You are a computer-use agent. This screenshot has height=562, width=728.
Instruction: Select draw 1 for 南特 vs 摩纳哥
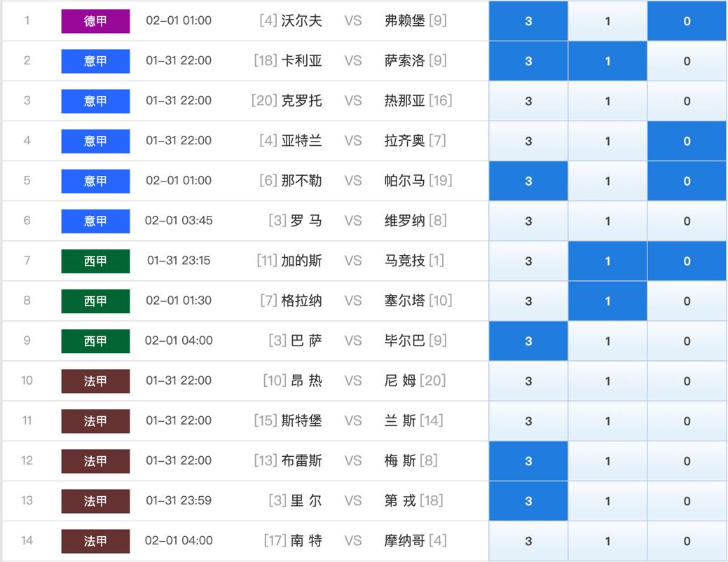click(607, 540)
